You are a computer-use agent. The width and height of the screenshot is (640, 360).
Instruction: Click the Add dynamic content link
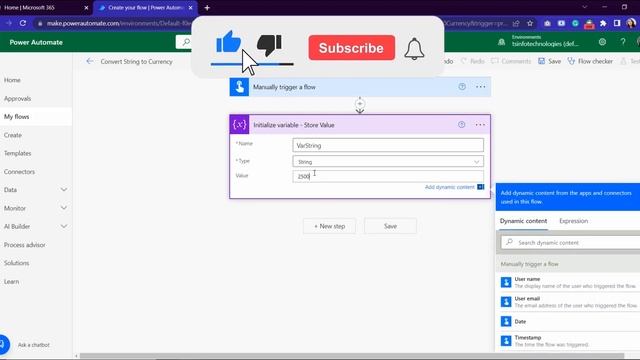[x=449, y=187]
